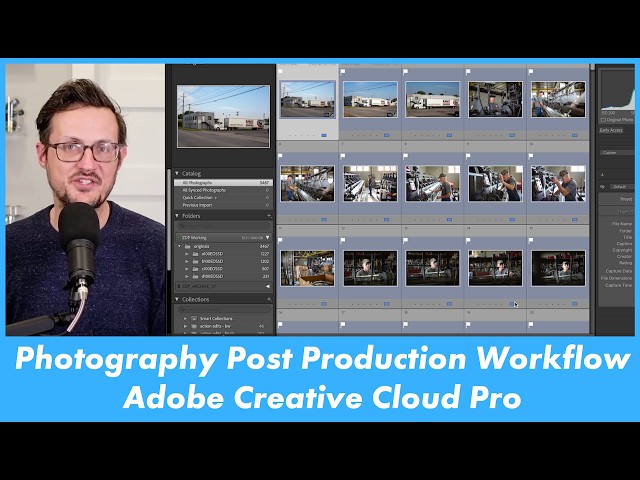Click the originals folder icon

pos(188,246)
